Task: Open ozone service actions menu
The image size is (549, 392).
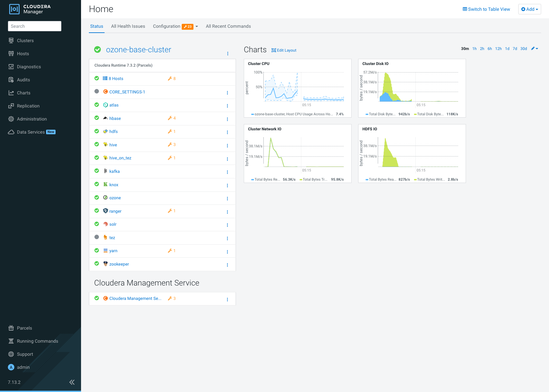Action: pyautogui.click(x=227, y=199)
